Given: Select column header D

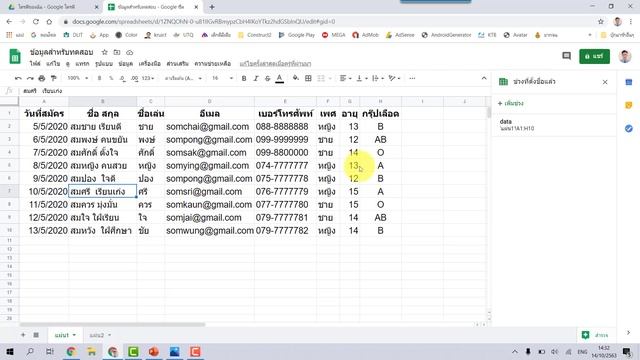Looking at the screenshot, I should click(209, 101).
